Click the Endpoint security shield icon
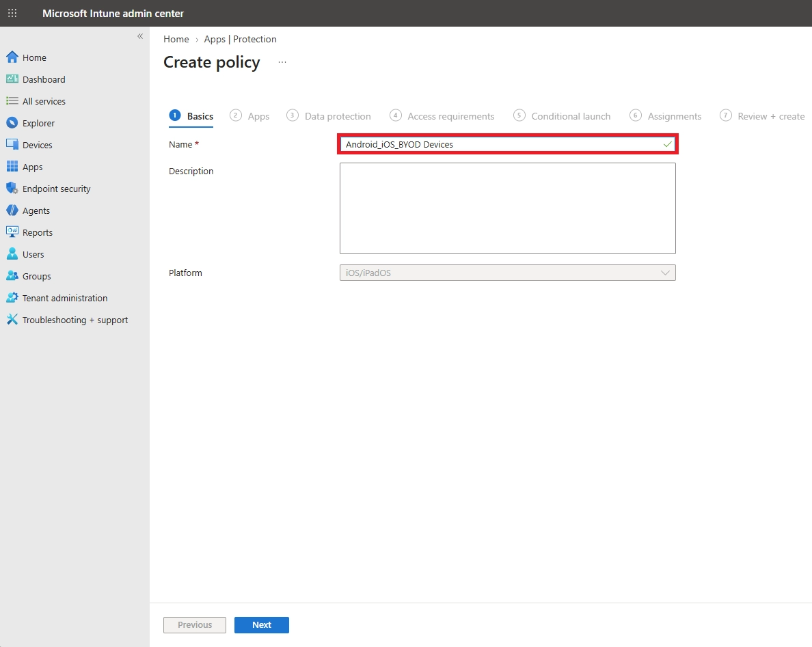812x647 pixels. [12, 189]
